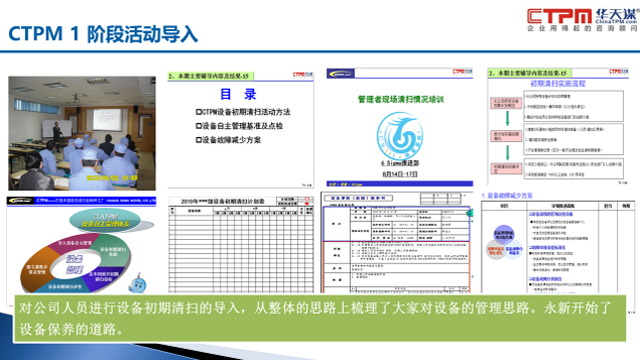Select the green caption text box
Image resolution: width=640 pixels, height=360 pixels.
point(320,318)
